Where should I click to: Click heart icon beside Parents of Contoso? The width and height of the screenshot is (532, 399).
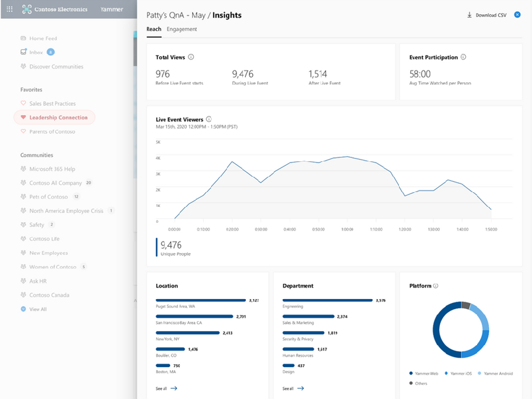tap(23, 131)
